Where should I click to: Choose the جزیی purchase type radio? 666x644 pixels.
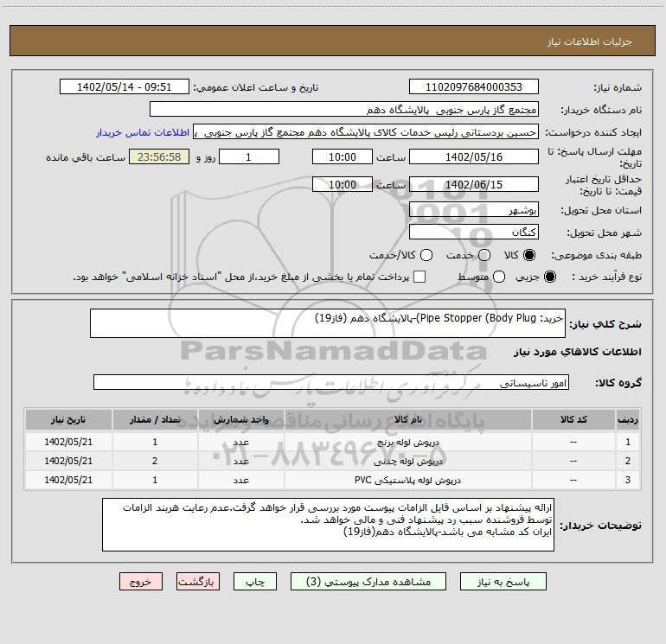click(x=549, y=277)
